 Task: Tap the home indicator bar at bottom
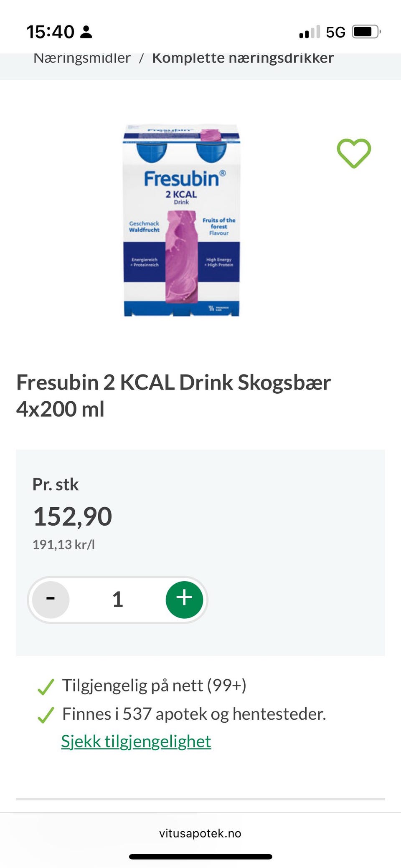[200, 857]
